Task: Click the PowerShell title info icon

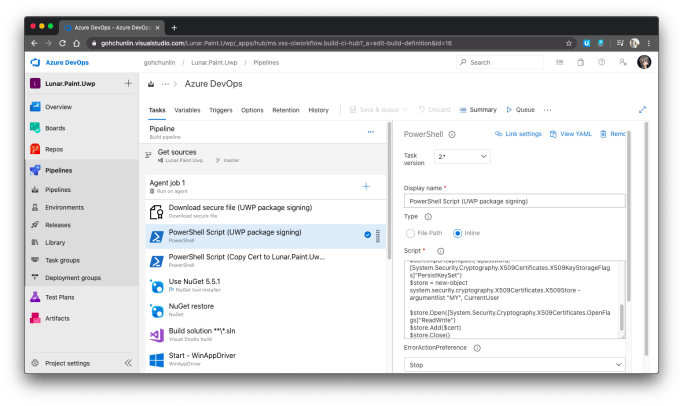Action: [452, 135]
